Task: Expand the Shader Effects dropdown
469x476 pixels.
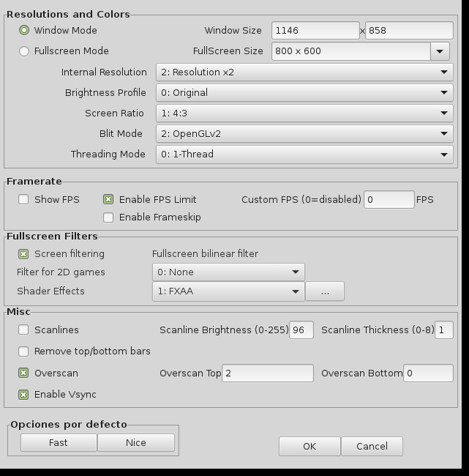Action: 228,291
